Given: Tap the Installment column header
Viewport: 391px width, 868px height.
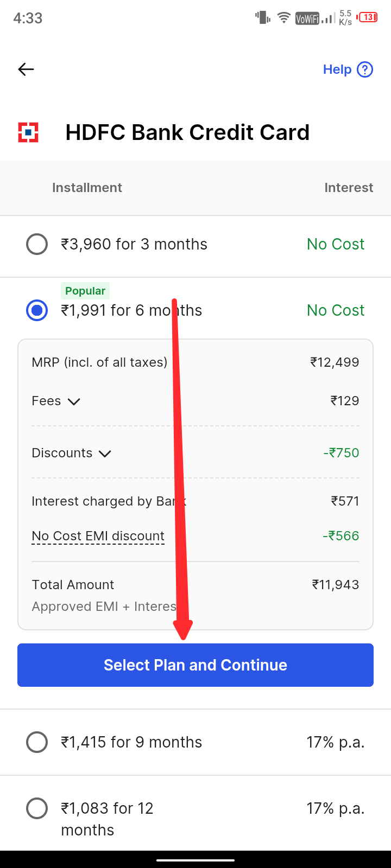Looking at the screenshot, I should (87, 188).
